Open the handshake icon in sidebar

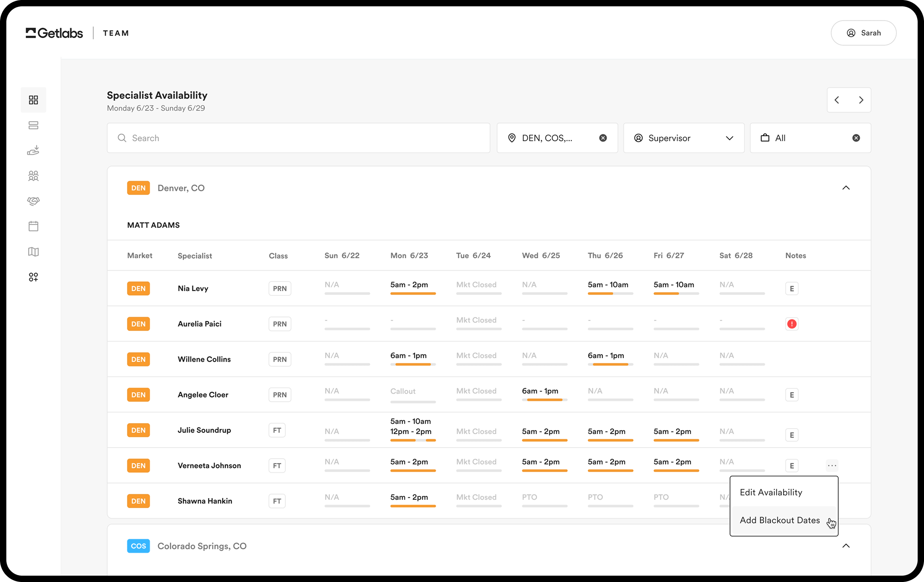33,201
